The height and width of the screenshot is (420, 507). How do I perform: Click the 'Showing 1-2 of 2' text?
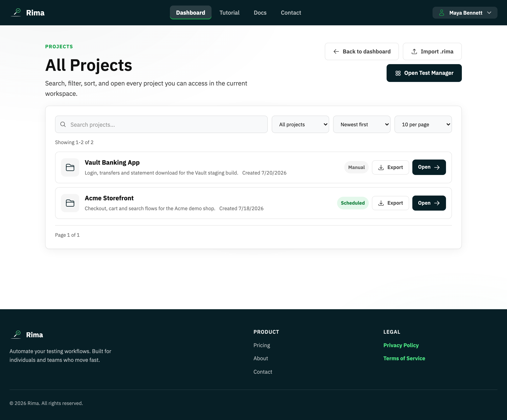click(x=74, y=142)
